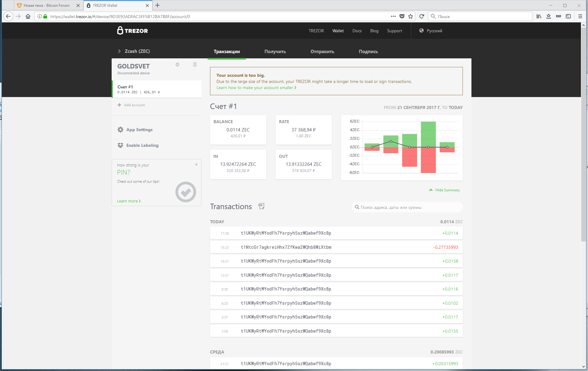The width and height of the screenshot is (588, 371).
Task: Toggle the Firefox sidebar icon
Action: pos(568,16)
